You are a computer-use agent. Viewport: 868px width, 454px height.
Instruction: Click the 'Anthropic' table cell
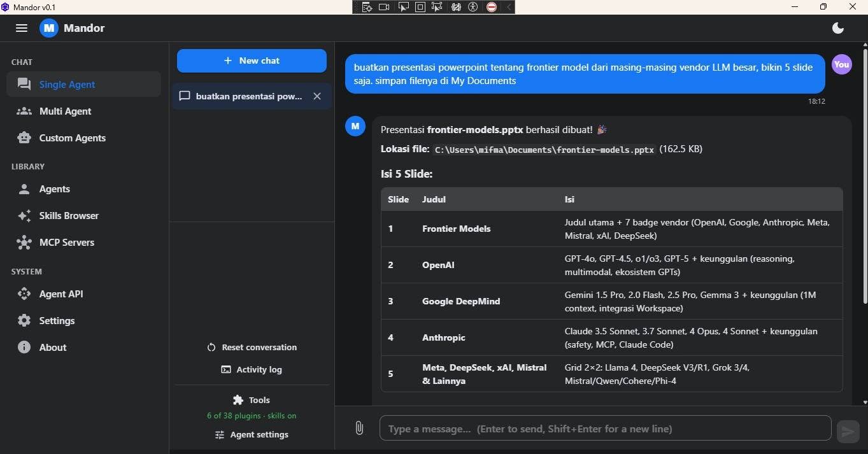(444, 337)
